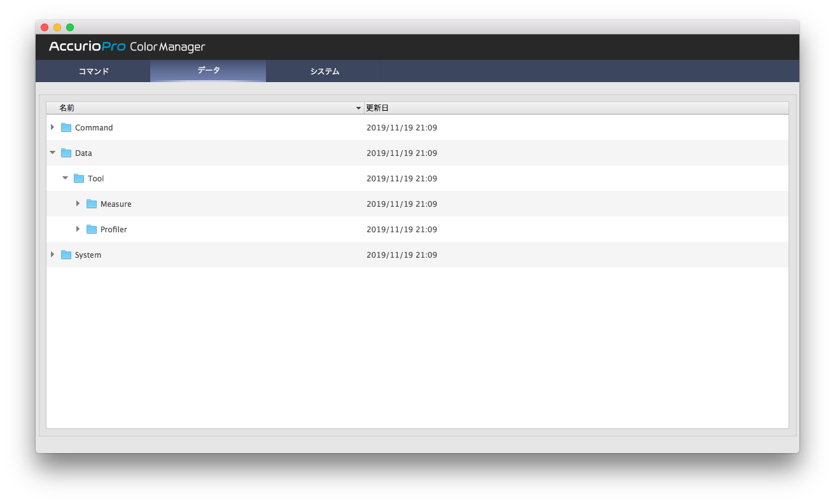The image size is (835, 504).
Task: Select the Profiler row name
Action: [114, 229]
